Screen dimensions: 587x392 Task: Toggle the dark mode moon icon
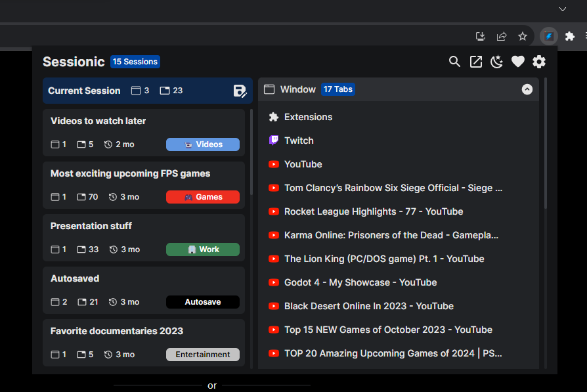[497, 62]
